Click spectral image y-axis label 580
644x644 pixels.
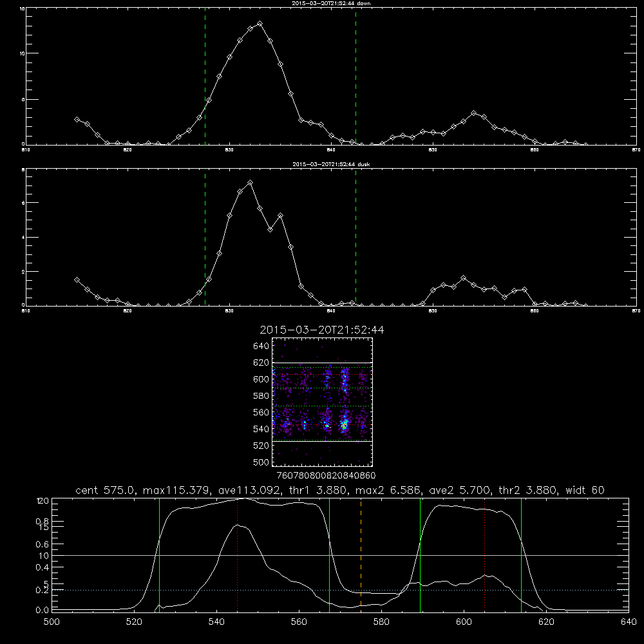point(261,396)
